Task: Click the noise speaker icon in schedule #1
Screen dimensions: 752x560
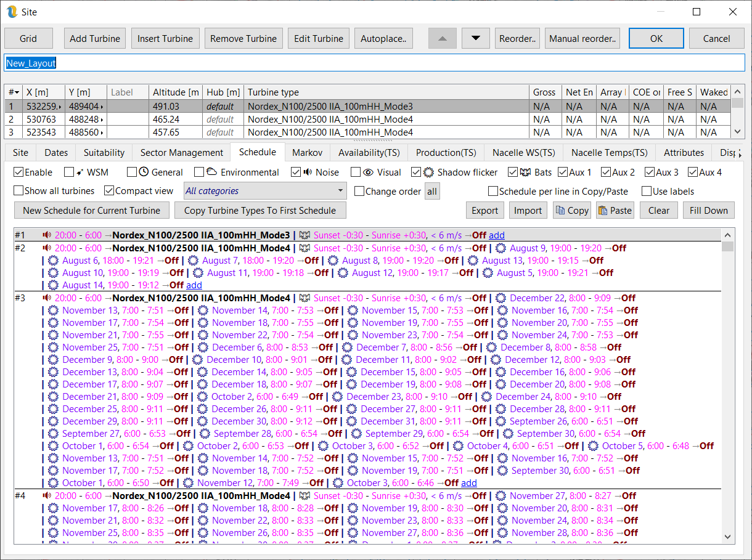Action: pyautogui.click(x=47, y=235)
